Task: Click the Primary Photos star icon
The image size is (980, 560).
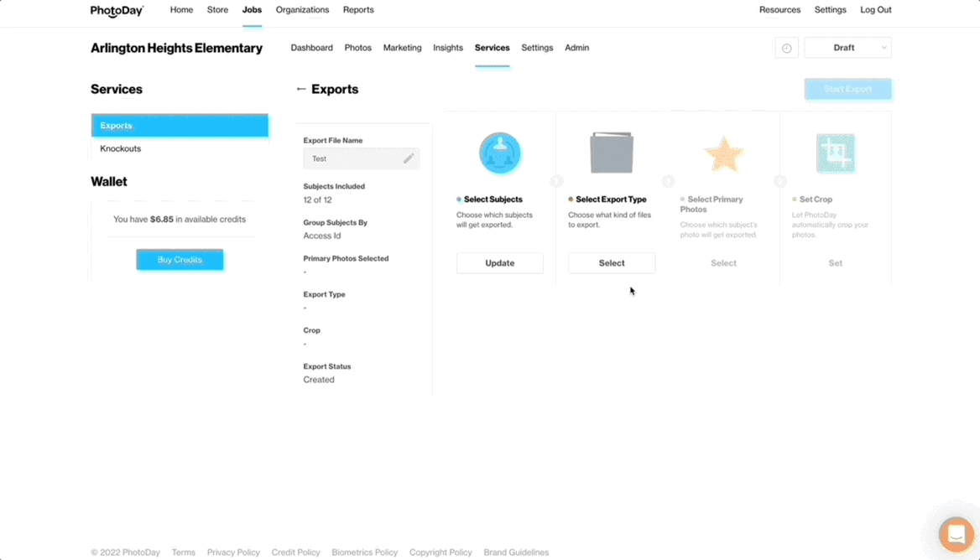Action: click(x=723, y=154)
